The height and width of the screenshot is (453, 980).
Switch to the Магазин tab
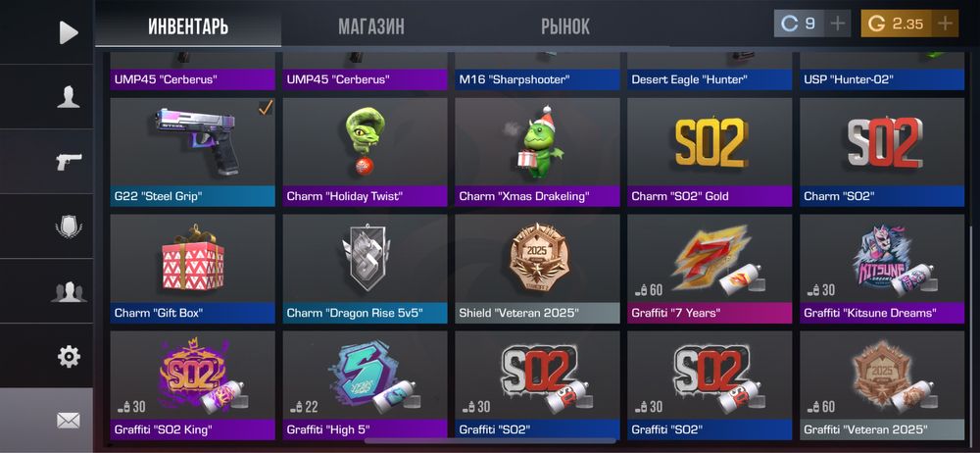pos(371,26)
